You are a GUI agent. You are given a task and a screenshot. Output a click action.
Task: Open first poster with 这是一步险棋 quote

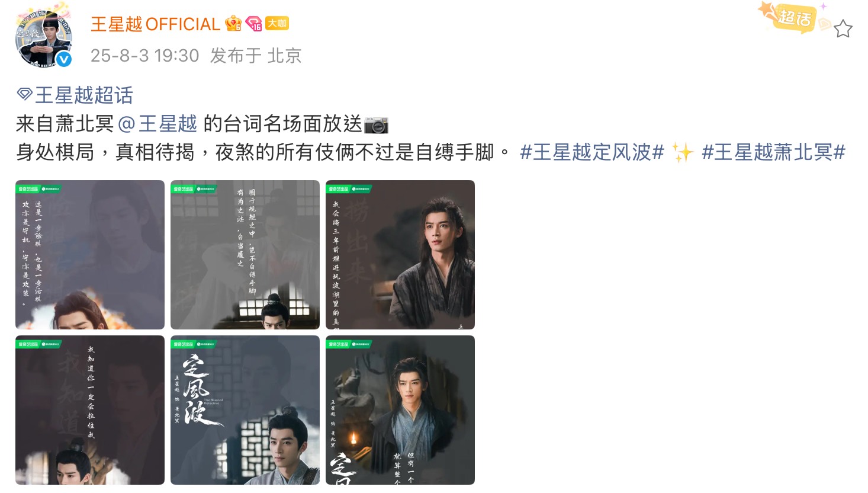tap(90, 255)
